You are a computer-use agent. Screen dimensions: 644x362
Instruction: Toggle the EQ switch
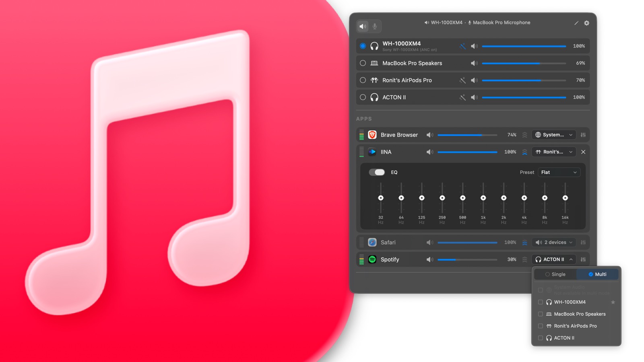(x=377, y=172)
